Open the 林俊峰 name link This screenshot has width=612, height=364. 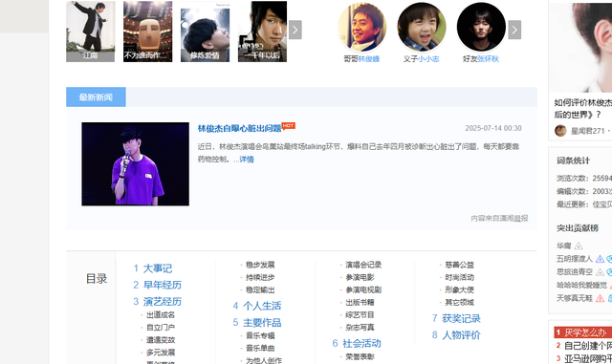point(369,59)
